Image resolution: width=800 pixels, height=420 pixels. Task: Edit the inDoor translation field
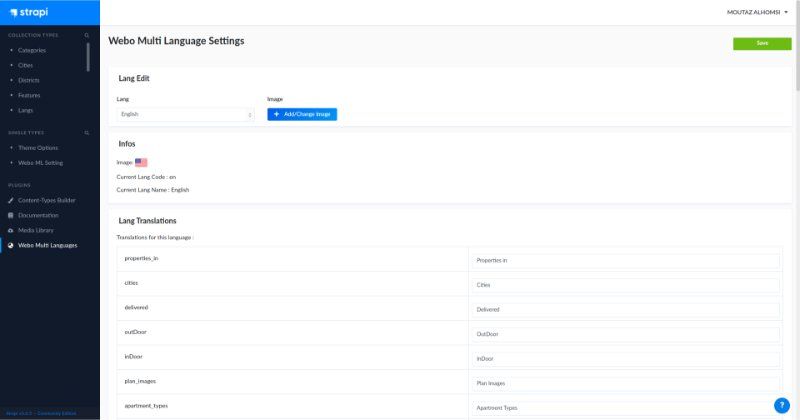625,359
